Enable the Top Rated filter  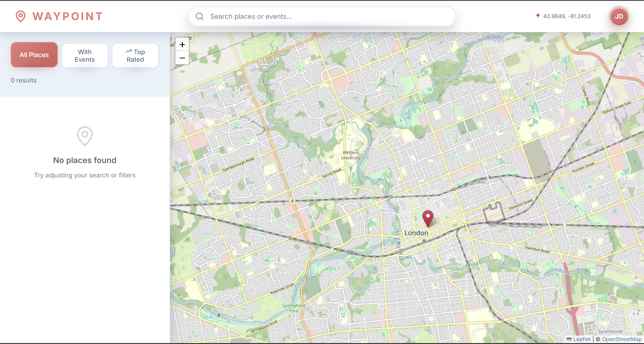pyautogui.click(x=135, y=55)
